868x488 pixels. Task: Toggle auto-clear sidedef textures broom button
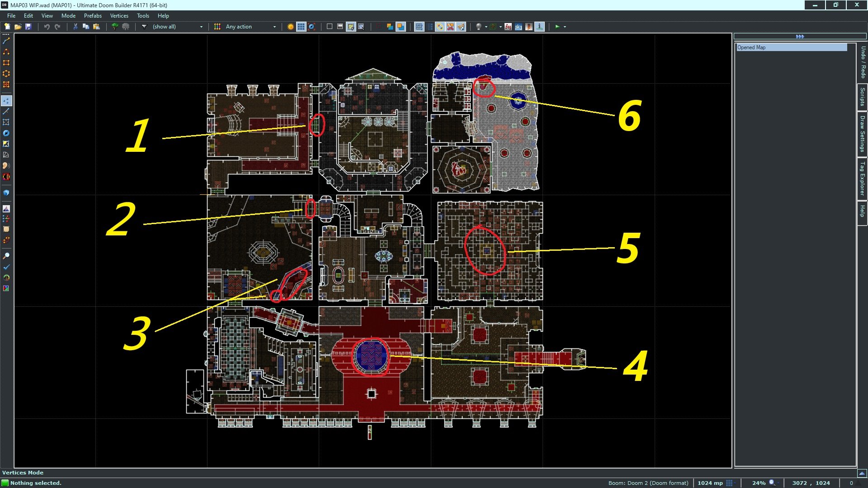(461, 27)
